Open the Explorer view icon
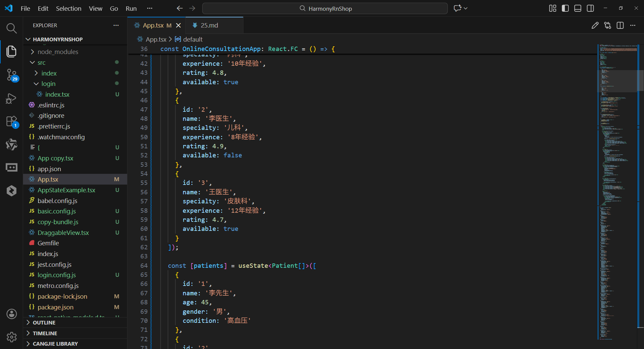Image resolution: width=644 pixels, height=349 pixels. pos(11,51)
